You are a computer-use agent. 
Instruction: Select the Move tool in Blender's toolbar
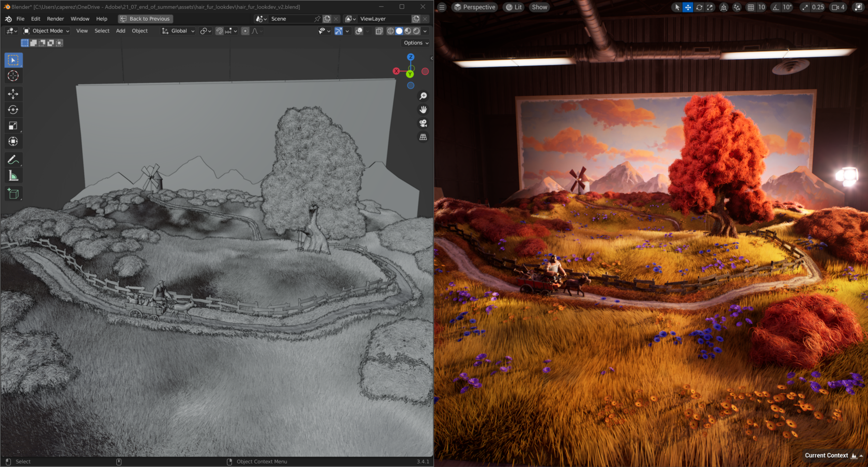13,94
